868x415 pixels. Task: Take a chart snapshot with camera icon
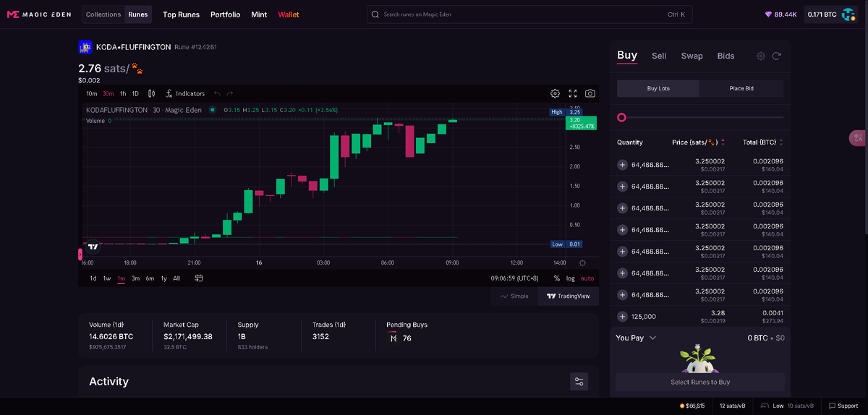point(590,93)
